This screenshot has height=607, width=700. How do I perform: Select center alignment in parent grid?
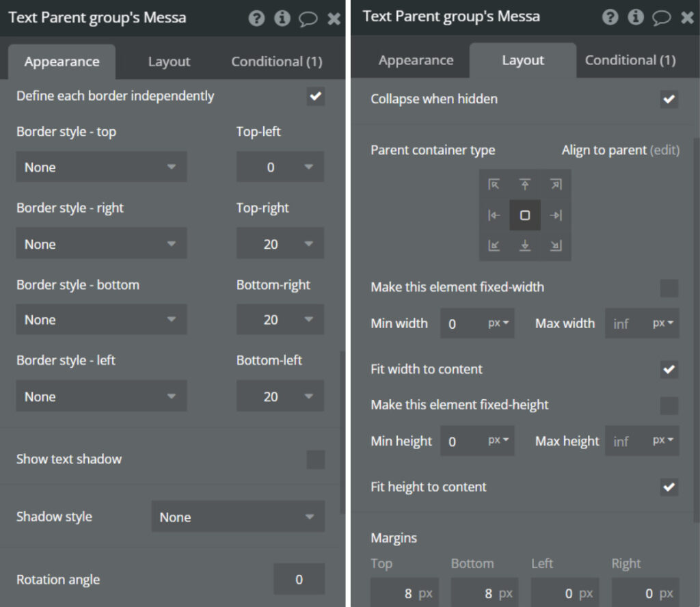(x=525, y=215)
